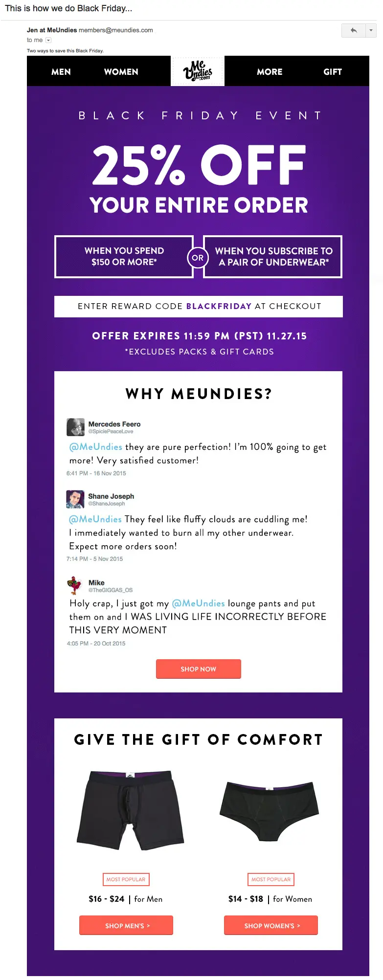Click the SHOP WOMEN'S button
The image size is (383, 980).
point(271,925)
